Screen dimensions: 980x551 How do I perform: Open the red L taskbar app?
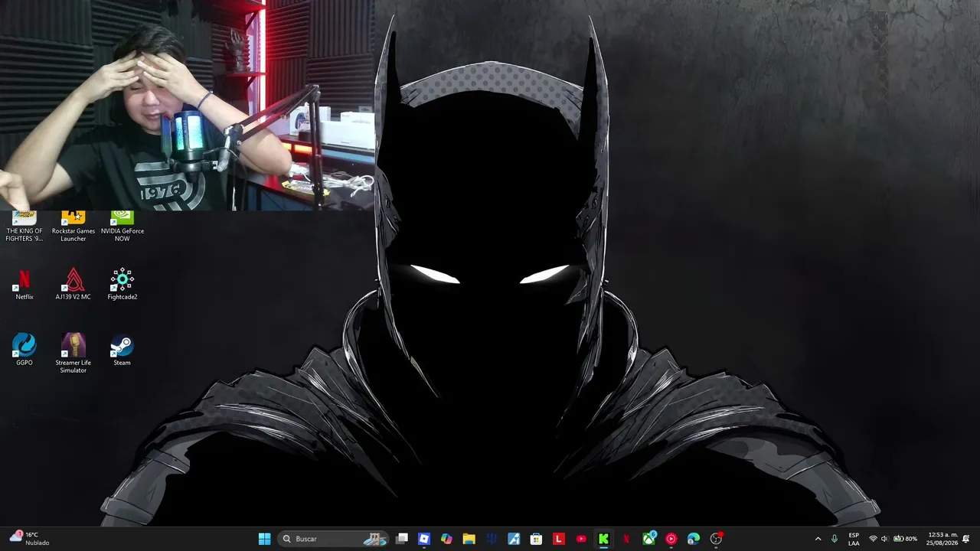click(559, 539)
